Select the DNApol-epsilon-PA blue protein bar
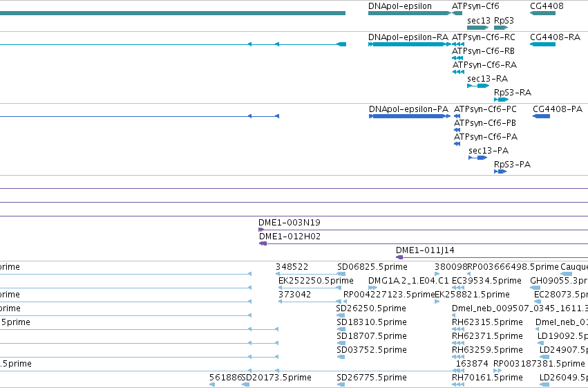Screen dimensions: 588x388 pos(410,116)
